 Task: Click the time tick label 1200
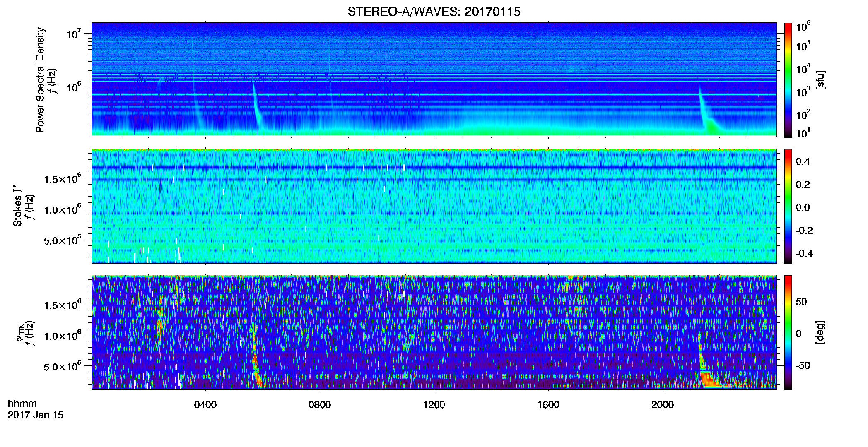coord(434,405)
